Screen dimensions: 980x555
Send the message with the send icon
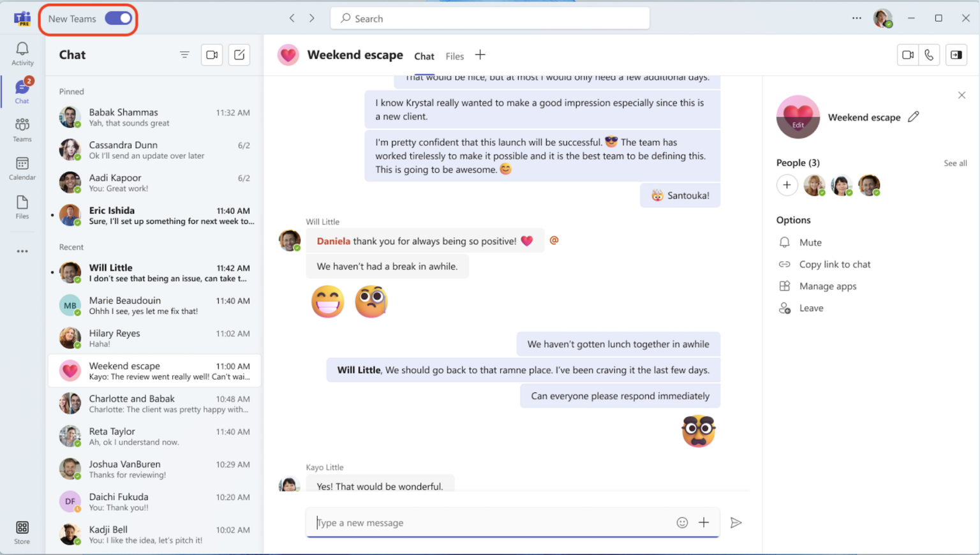[x=736, y=522]
